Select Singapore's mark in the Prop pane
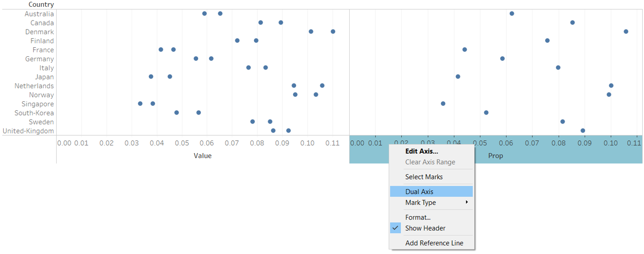The width and height of the screenshot is (644, 254). [x=443, y=104]
